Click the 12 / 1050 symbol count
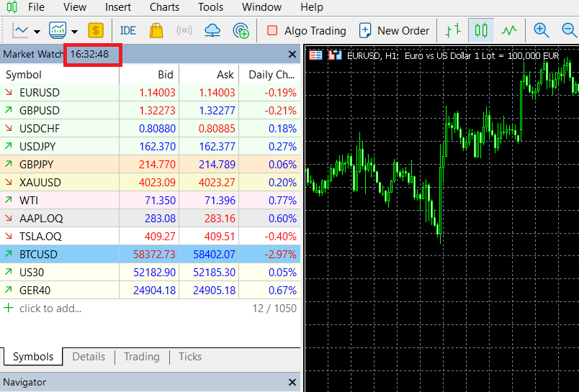The height and width of the screenshot is (392, 579). tap(274, 309)
